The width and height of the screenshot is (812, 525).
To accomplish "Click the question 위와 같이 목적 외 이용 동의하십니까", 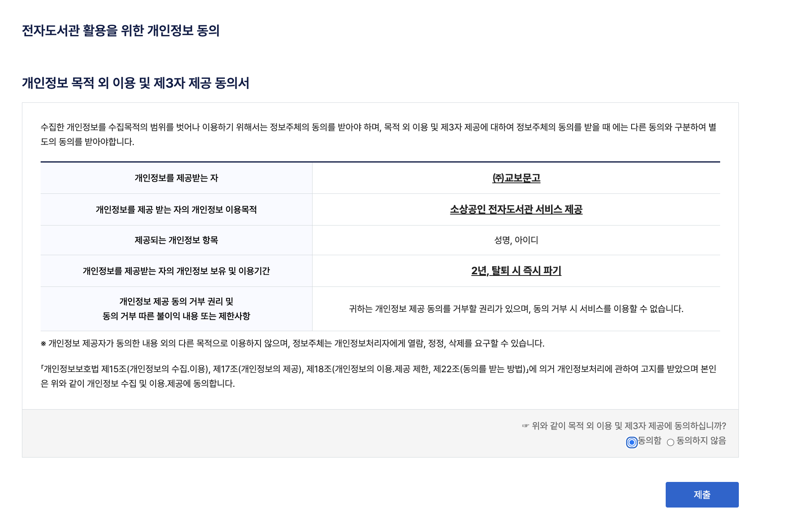I will pyautogui.click(x=624, y=426).
